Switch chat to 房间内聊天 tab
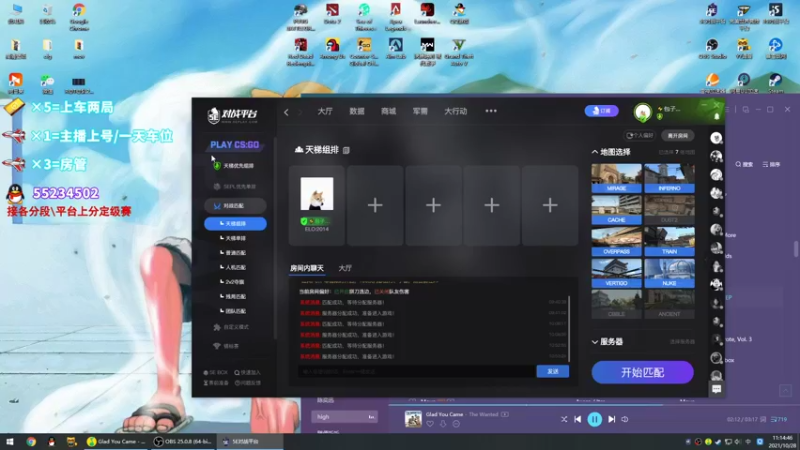Viewport: 800px width, 450px height. (x=307, y=268)
